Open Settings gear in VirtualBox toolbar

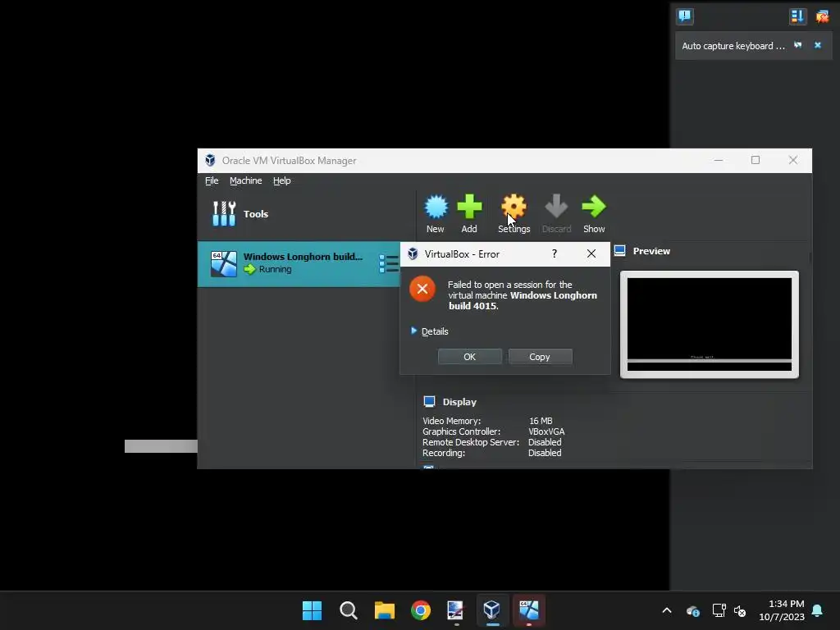click(x=514, y=206)
